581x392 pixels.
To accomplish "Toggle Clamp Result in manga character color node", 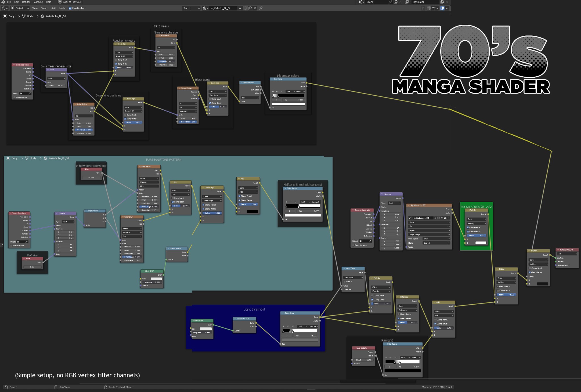I will [x=468, y=227].
